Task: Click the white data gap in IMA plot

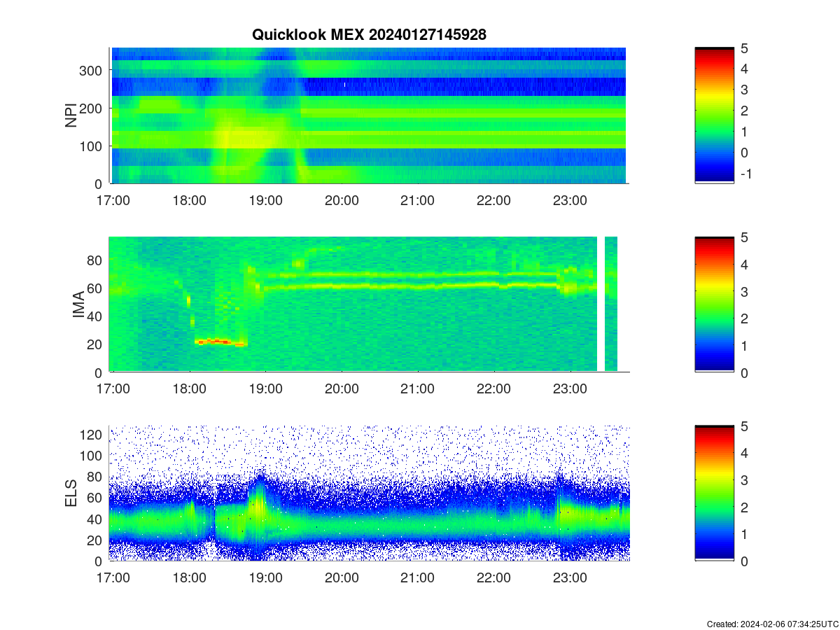Action: 601,304
